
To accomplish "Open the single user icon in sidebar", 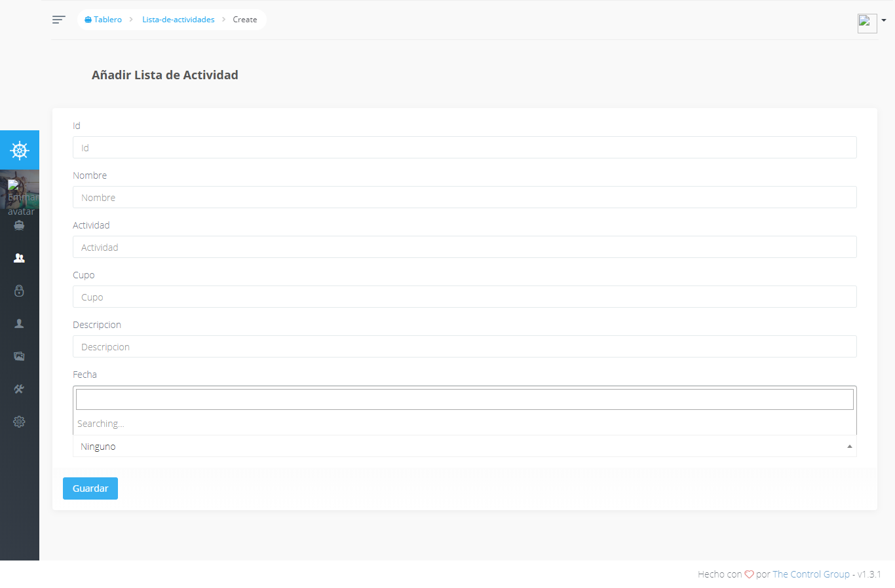I will pyautogui.click(x=19, y=323).
